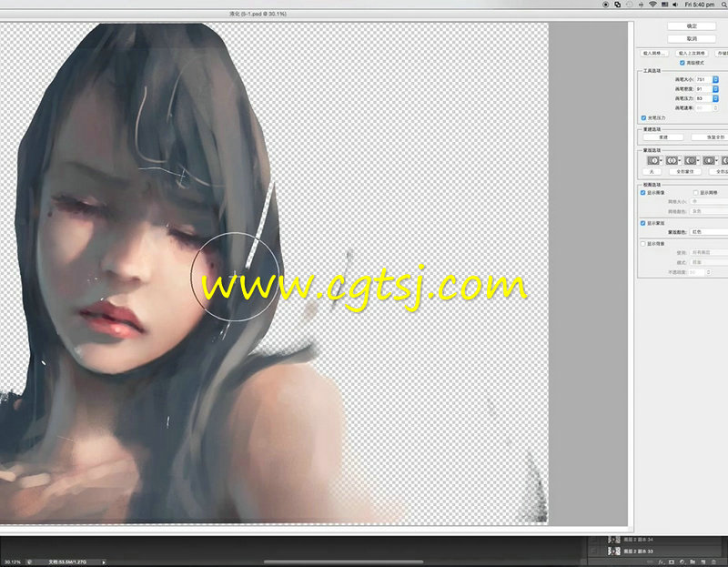The width and height of the screenshot is (728, 567).
Task: Open the backdrop Use (使用) layers dropdown
Action: click(x=709, y=253)
